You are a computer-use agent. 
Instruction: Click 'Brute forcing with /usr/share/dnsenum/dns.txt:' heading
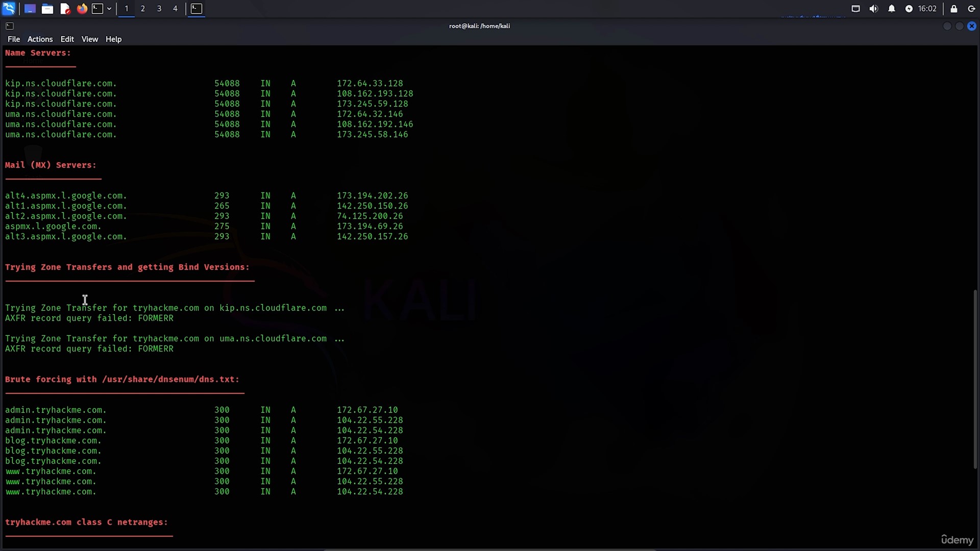tap(122, 380)
